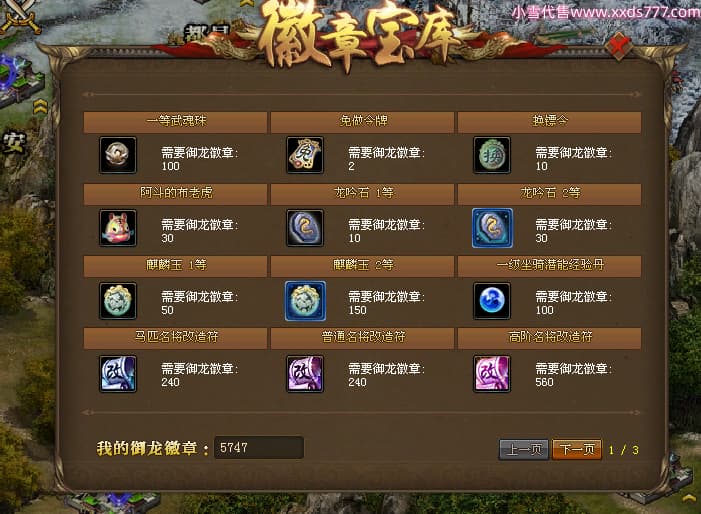701x514 pixels.
Task: Click the 上一页 previous page button
Action: click(x=524, y=449)
